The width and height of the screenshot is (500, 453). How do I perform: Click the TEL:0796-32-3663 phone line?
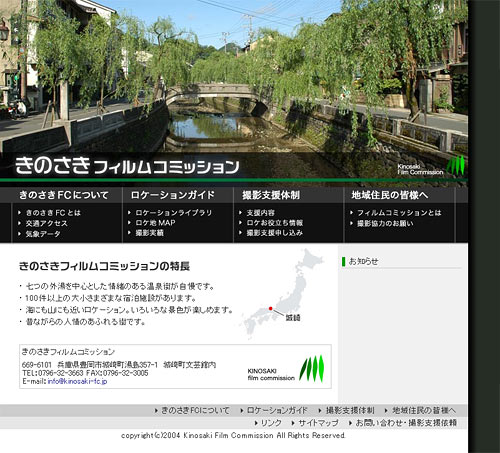tap(85, 373)
